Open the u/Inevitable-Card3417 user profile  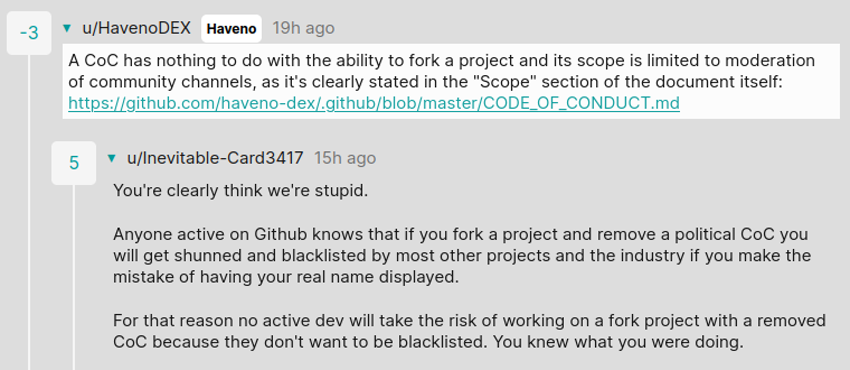[215, 158]
